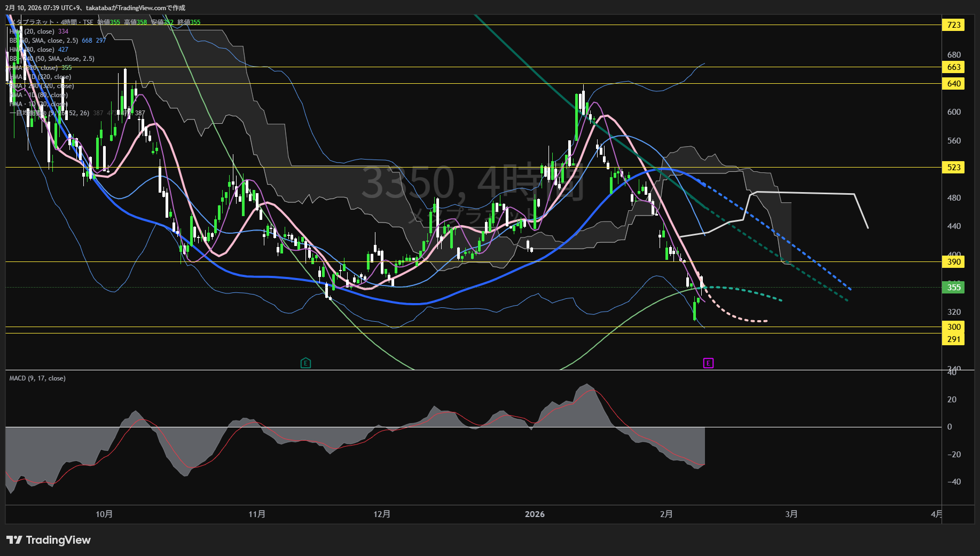Click the yellow 291 price label
Viewport: 980px width, 556px height.
[x=954, y=339]
